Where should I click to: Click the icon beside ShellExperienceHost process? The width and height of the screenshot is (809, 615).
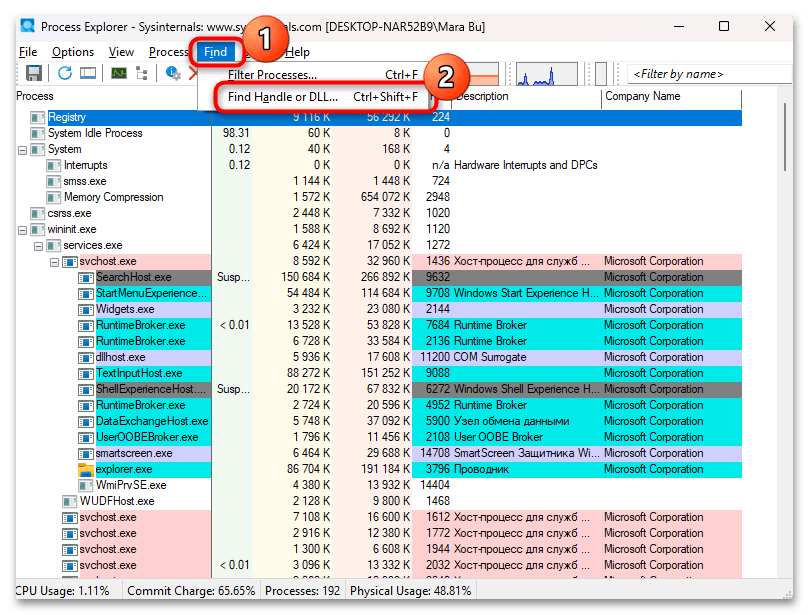click(x=86, y=390)
